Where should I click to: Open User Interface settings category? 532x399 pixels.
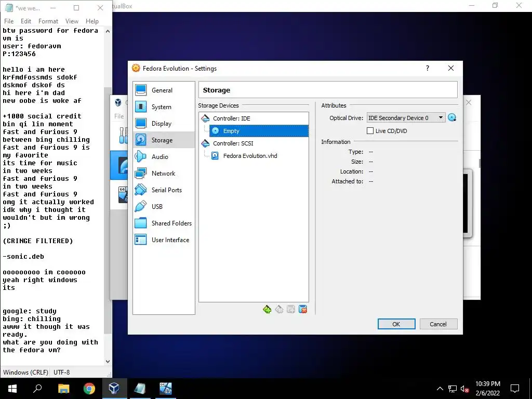pos(164,240)
